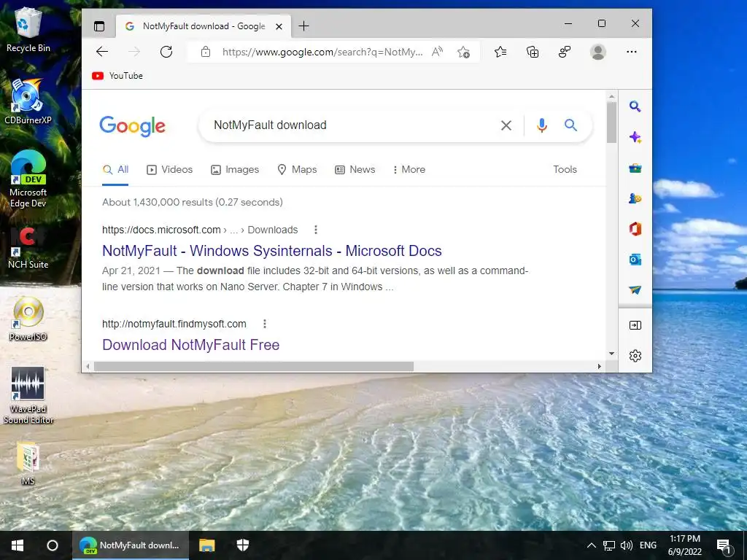Refresh the current page
The height and width of the screenshot is (560, 747).
[x=166, y=52]
